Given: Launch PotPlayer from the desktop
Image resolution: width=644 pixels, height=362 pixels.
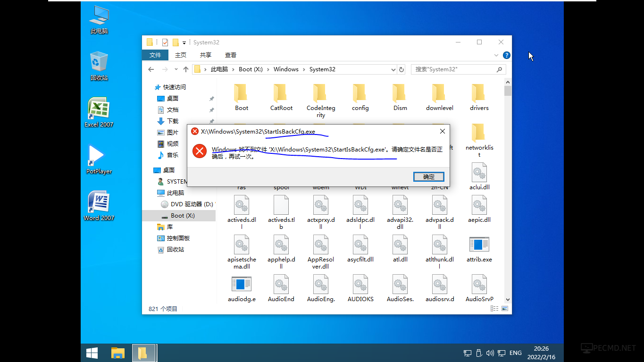Looking at the screenshot, I should pyautogui.click(x=99, y=159).
